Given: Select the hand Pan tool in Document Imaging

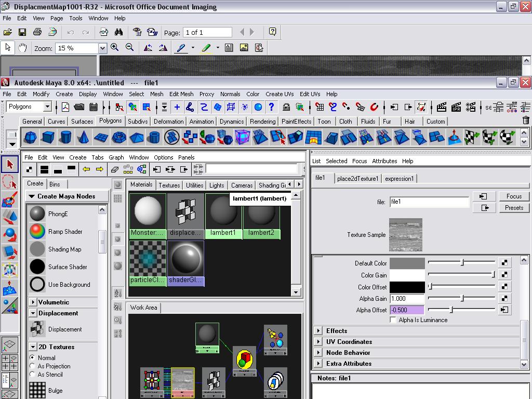Looking at the screenshot, I should [x=22, y=48].
